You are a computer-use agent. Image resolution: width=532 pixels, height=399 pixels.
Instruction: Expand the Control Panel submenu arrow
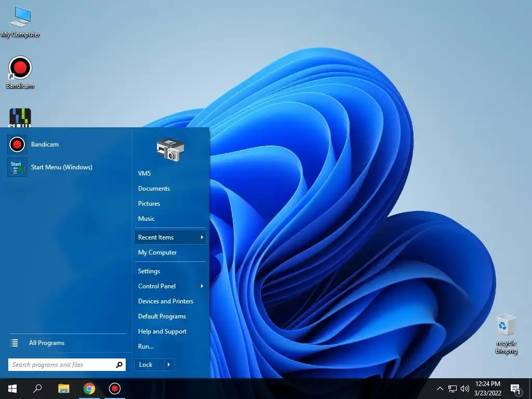(x=202, y=286)
